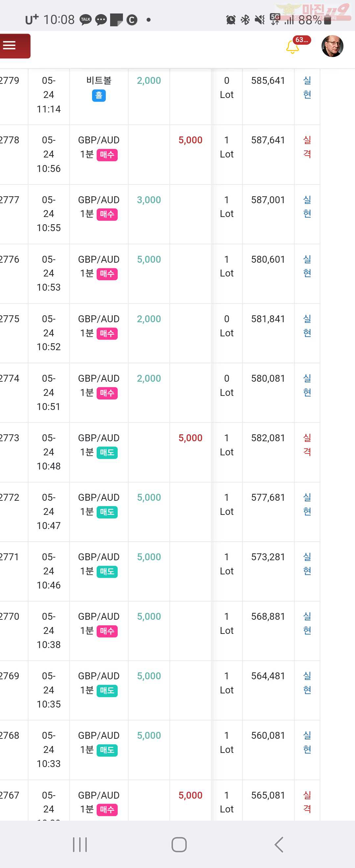The height and width of the screenshot is (868, 355).
Task: Tap the Android home navigation button
Action: pos(179,844)
